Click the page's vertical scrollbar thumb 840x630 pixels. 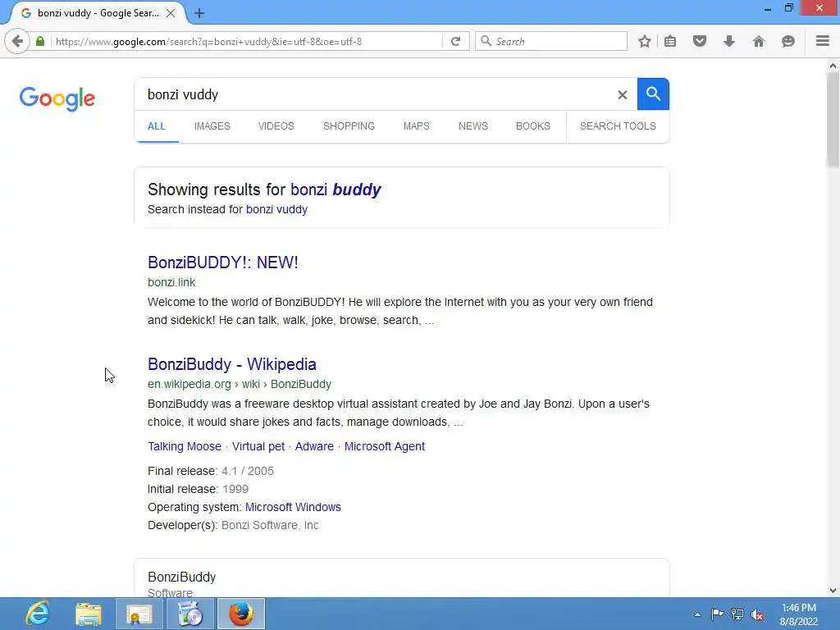(833, 119)
